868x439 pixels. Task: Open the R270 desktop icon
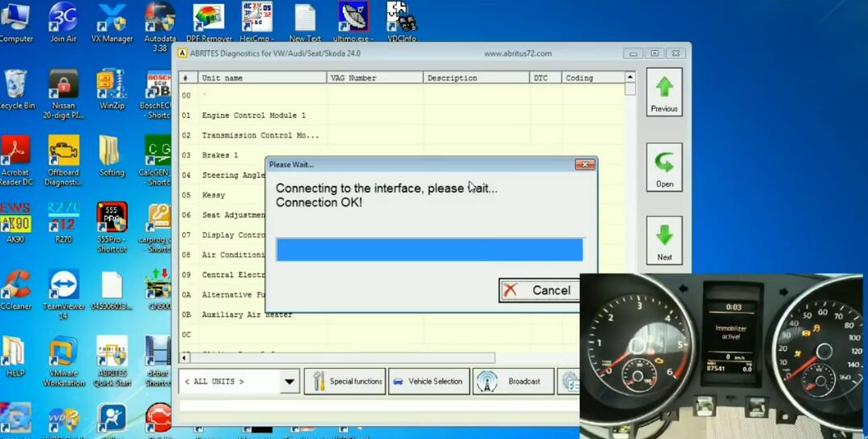(63, 222)
